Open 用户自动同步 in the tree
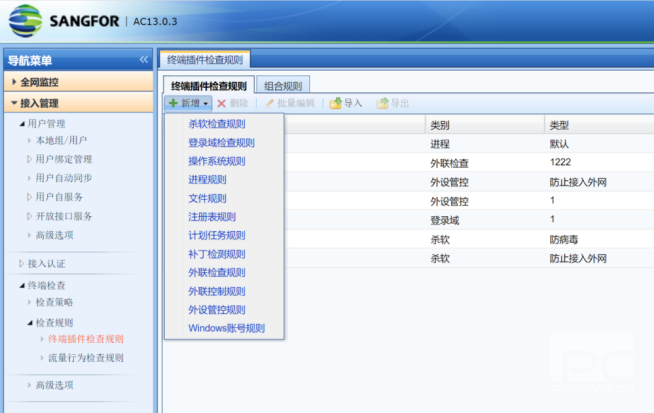The width and height of the screenshot is (654, 413). [64, 178]
